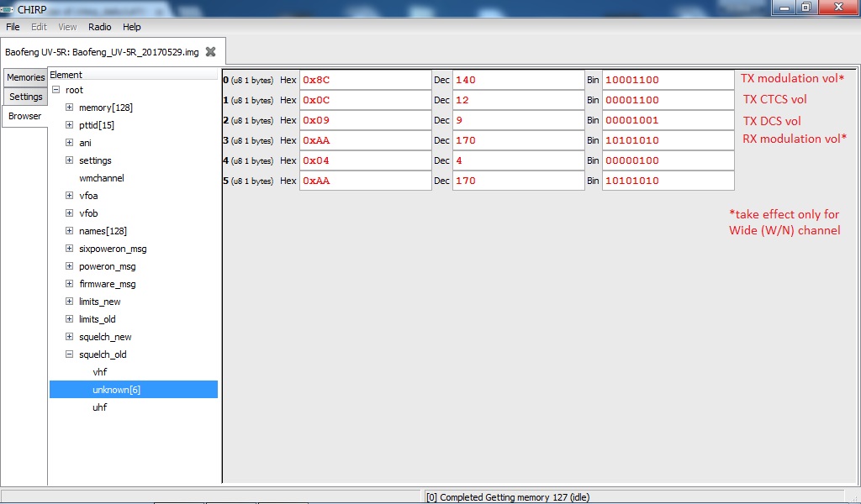Edit Bin field of byte 1 (00001100)

click(668, 100)
